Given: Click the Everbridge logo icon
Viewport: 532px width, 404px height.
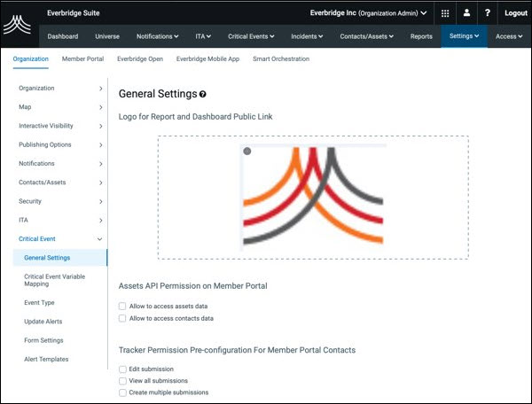Looking at the screenshot, I should [x=17, y=25].
